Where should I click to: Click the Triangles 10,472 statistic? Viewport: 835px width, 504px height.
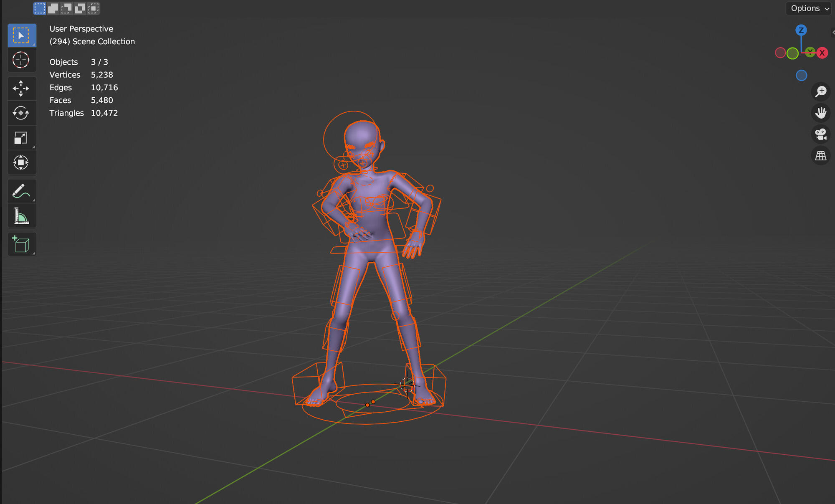click(x=83, y=113)
